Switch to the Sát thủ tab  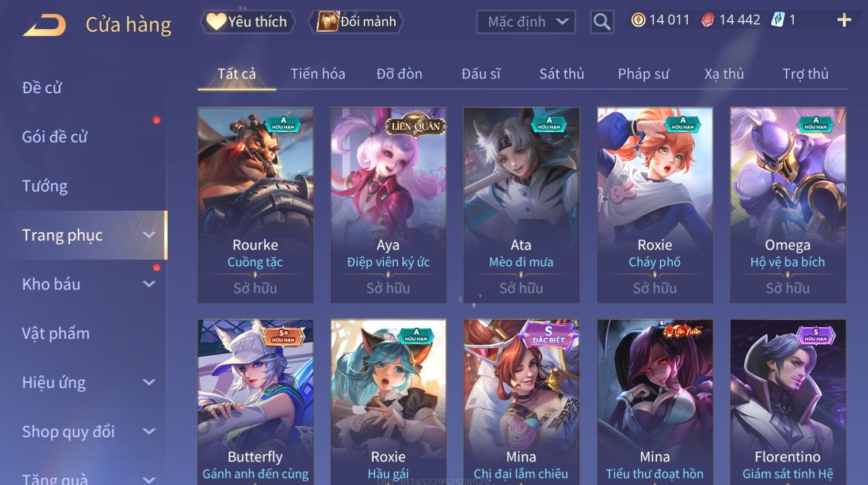(x=561, y=74)
